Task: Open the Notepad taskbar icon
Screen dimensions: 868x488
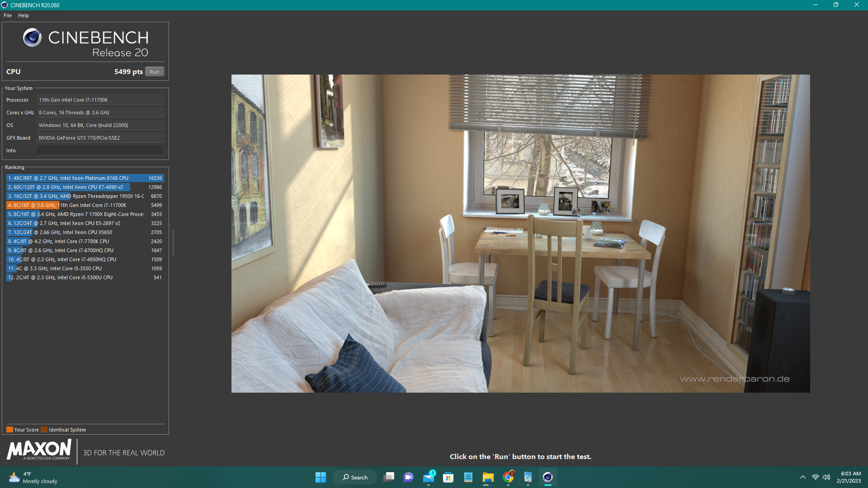Action: (x=468, y=477)
